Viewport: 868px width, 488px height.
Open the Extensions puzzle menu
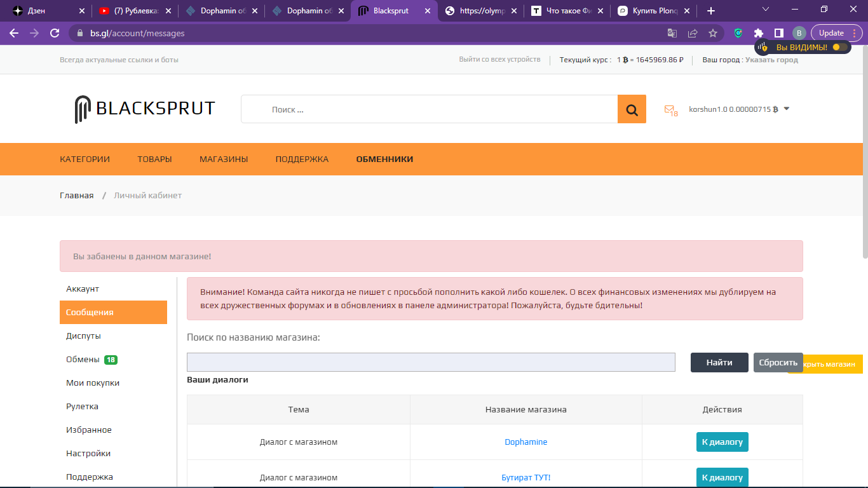[x=759, y=33]
